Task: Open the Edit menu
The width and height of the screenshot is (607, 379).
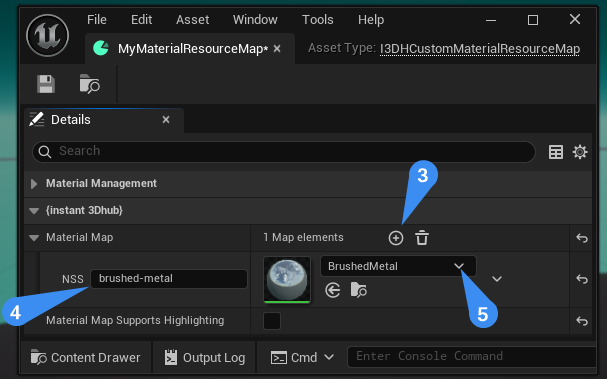Action: (141, 19)
